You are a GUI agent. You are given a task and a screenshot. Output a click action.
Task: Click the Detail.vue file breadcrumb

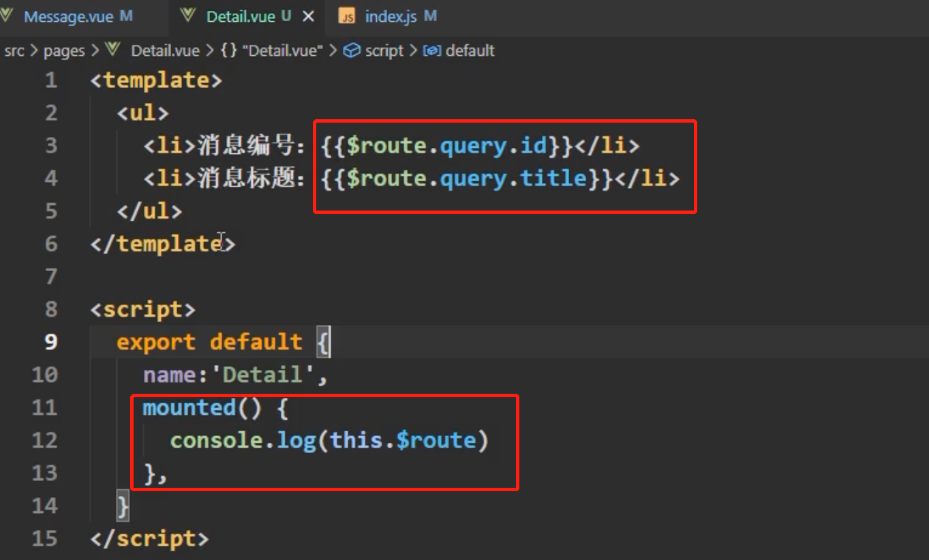[165, 51]
